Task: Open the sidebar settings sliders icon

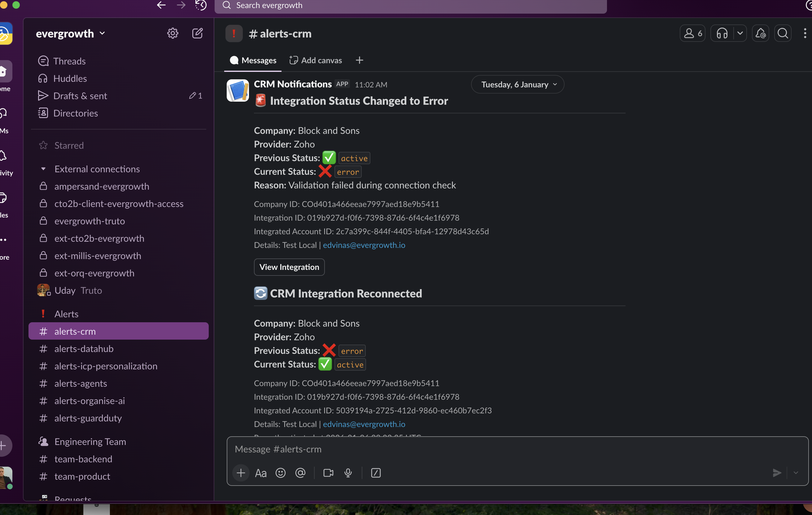Action: point(173,33)
